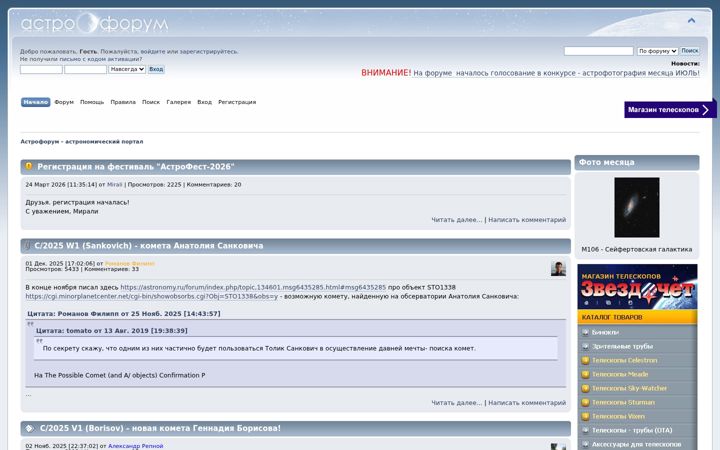The height and width of the screenshot is (450, 720).
Task: Open quote source Романов Филипп 25 Нояб. 2025
Action: pos(124,314)
